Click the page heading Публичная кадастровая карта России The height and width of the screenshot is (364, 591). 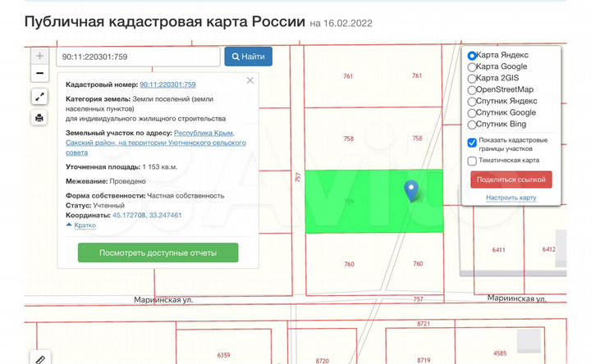pyautogui.click(x=165, y=21)
